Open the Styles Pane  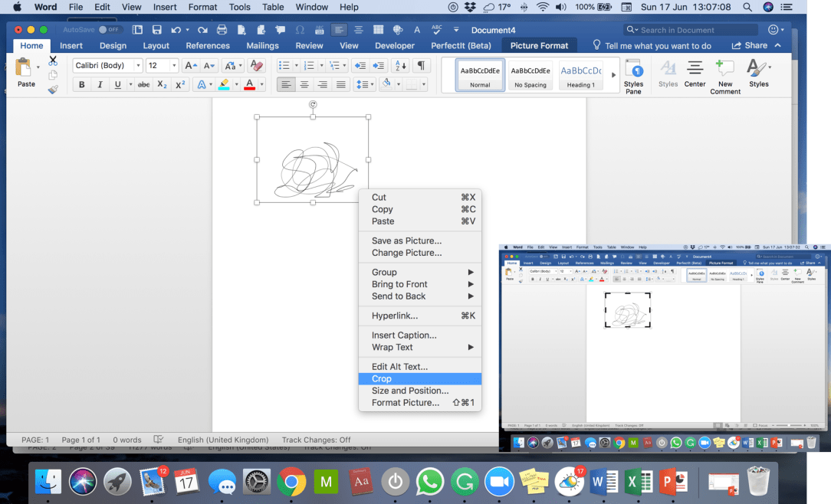coord(633,76)
